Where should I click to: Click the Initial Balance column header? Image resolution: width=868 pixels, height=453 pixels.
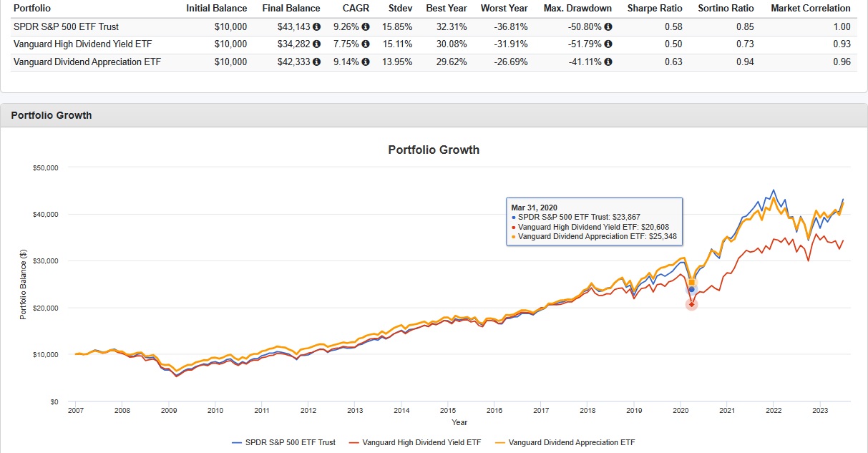tap(216, 9)
